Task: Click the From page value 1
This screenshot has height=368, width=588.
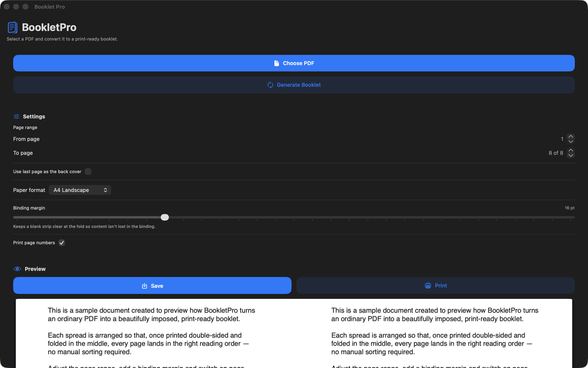Action: (x=562, y=139)
